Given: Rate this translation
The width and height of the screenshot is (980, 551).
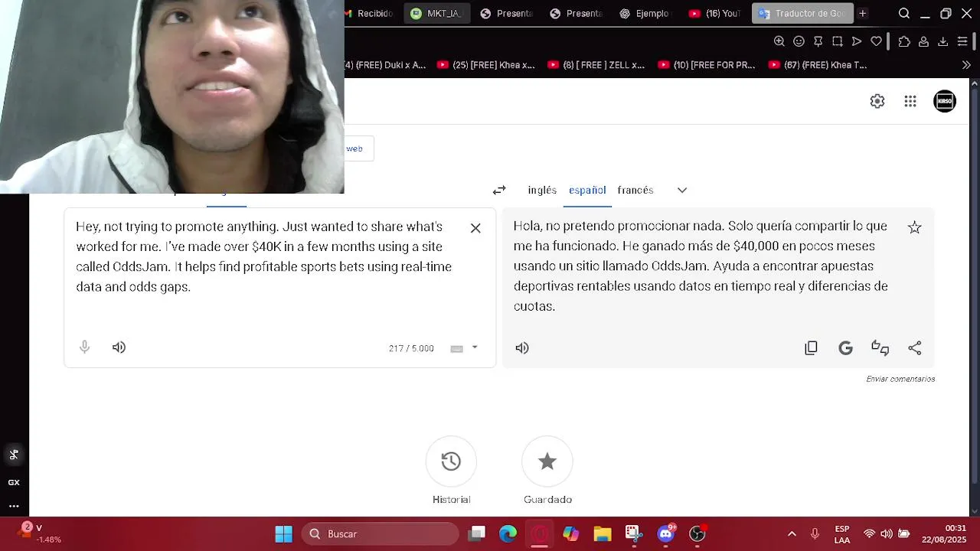Looking at the screenshot, I should 880,348.
